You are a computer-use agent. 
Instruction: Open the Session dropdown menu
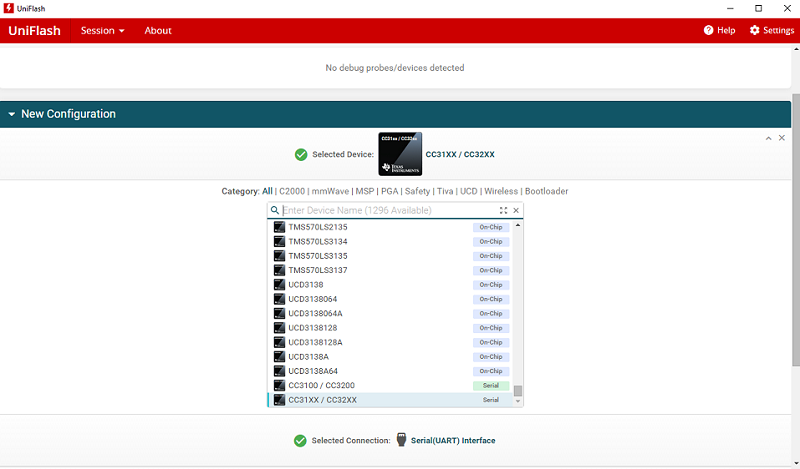click(x=102, y=30)
